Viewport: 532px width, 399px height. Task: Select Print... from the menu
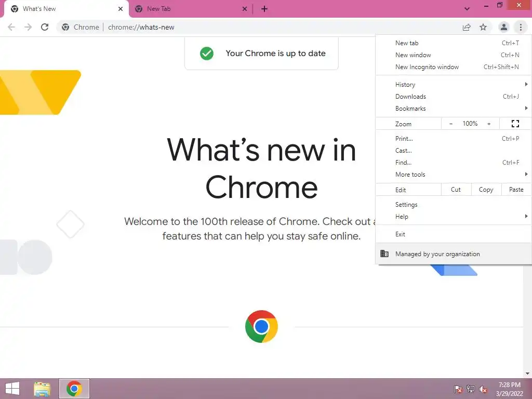coord(453,138)
